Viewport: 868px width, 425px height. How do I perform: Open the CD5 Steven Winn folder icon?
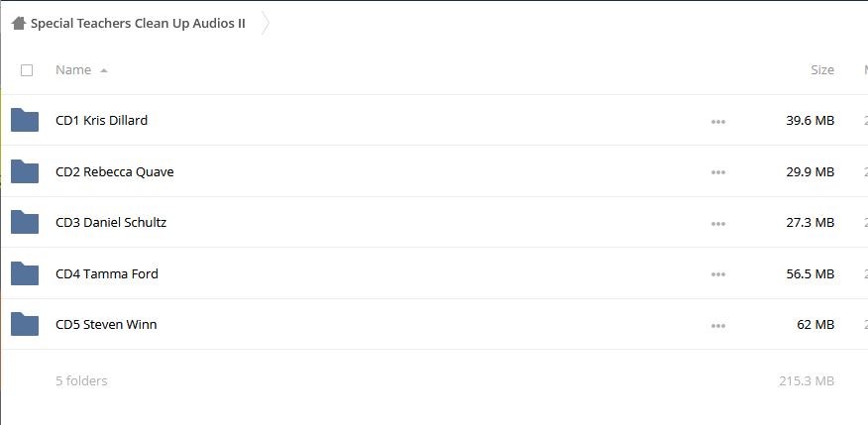point(25,324)
